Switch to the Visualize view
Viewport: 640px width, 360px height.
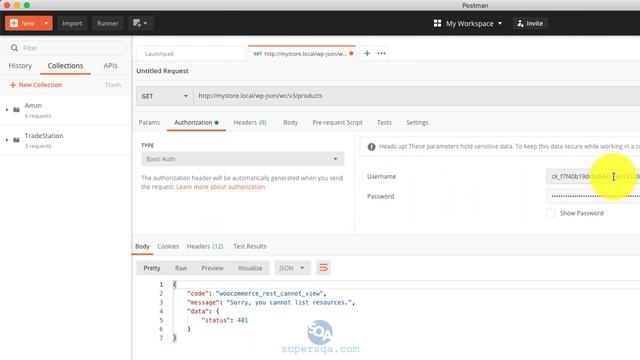tap(250, 268)
